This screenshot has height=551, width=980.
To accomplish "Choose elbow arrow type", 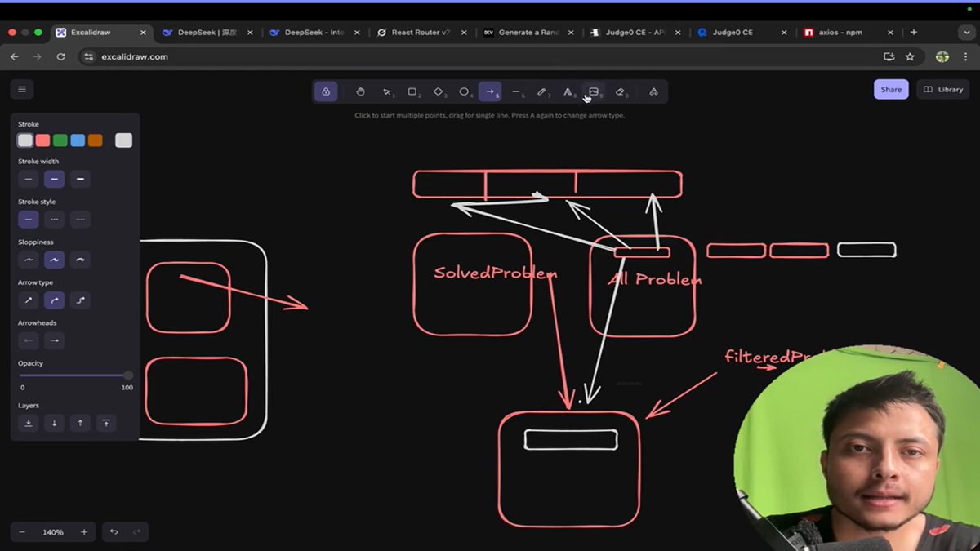I will (80, 300).
